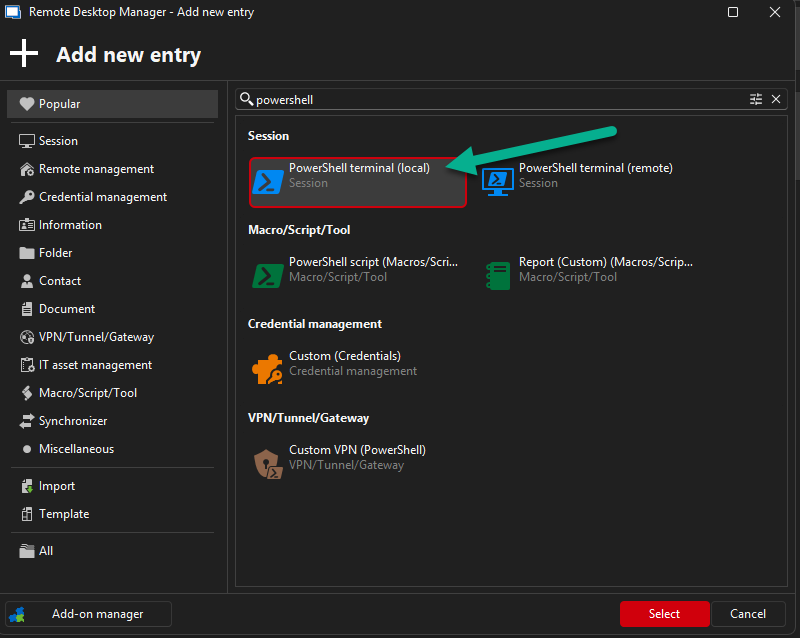Clear the powershell search text
The image size is (800, 638).
776,99
